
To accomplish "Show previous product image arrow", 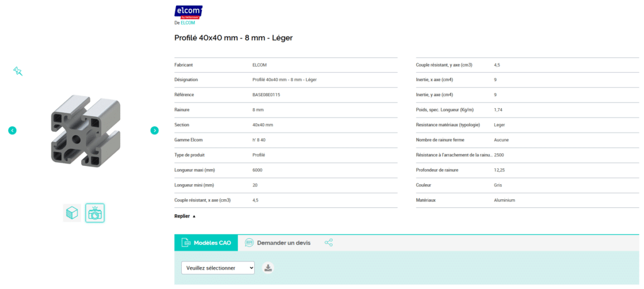I will (13, 131).
